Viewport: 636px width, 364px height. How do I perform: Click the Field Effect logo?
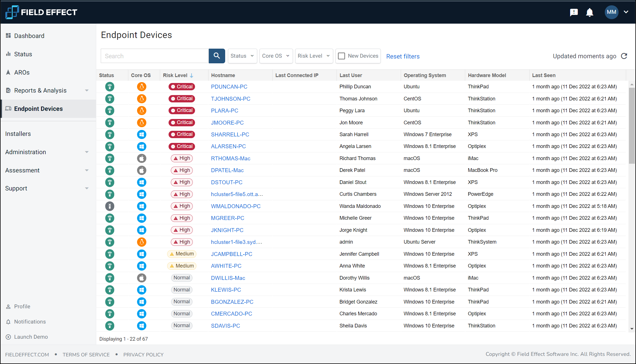pos(41,12)
